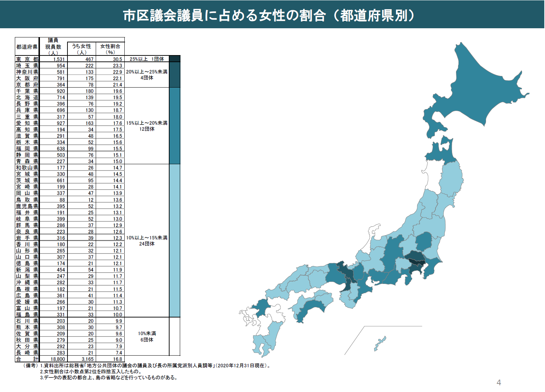The width and height of the screenshot is (545, 392).
Task: Click the 北海道 row label
Action: (x=27, y=97)
